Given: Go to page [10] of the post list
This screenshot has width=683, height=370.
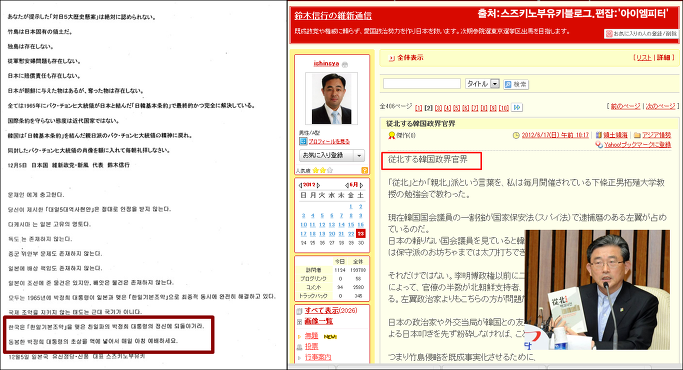Looking at the screenshot, I should point(504,108).
